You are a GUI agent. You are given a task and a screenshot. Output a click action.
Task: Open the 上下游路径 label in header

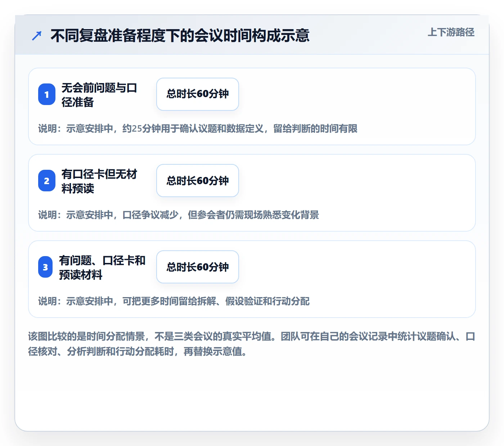[x=451, y=32]
